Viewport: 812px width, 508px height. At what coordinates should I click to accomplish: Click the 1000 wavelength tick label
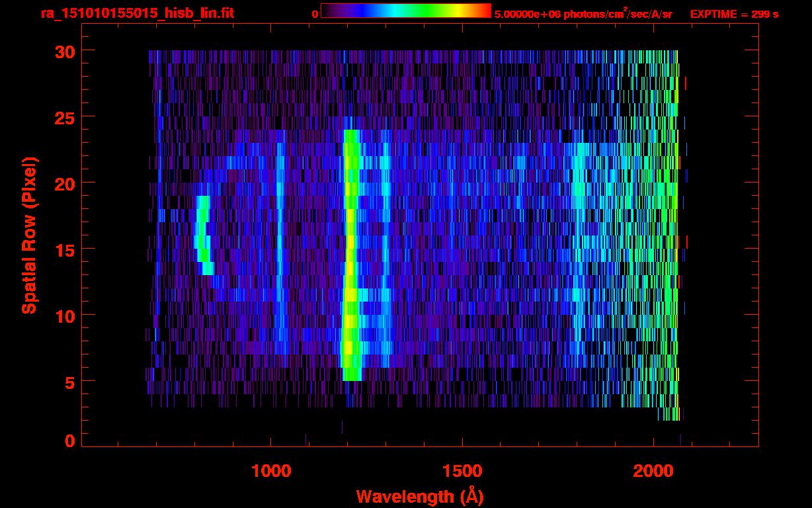coord(271,471)
